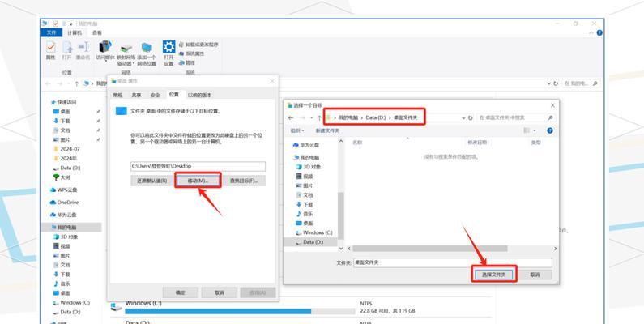Click 桌面文件夹 breadcrumb in folder picker

coord(405,117)
